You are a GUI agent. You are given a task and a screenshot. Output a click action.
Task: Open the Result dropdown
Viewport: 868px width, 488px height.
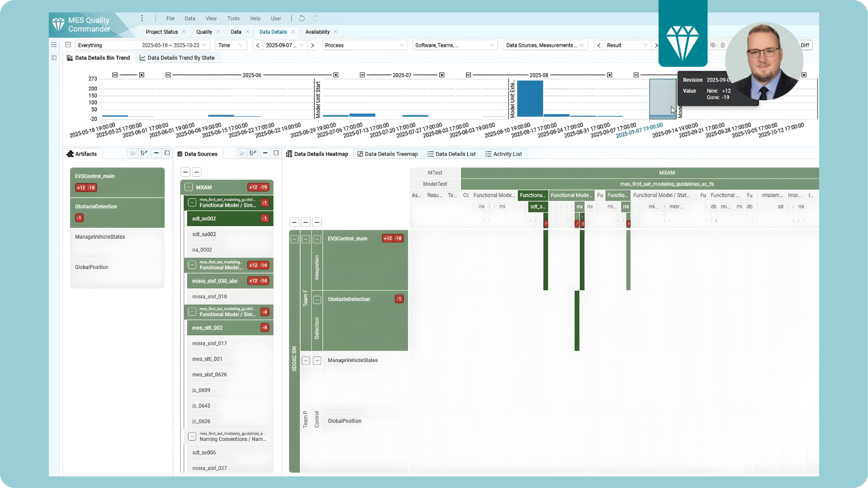[x=627, y=45]
